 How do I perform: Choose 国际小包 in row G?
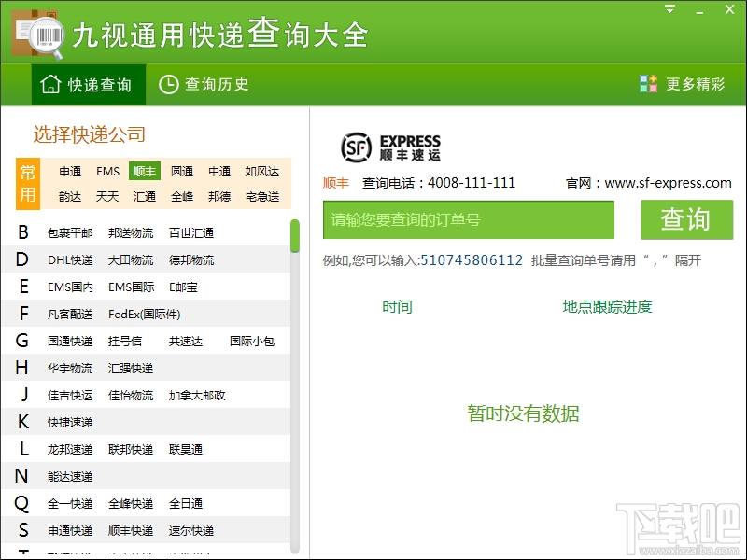(252, 341)
